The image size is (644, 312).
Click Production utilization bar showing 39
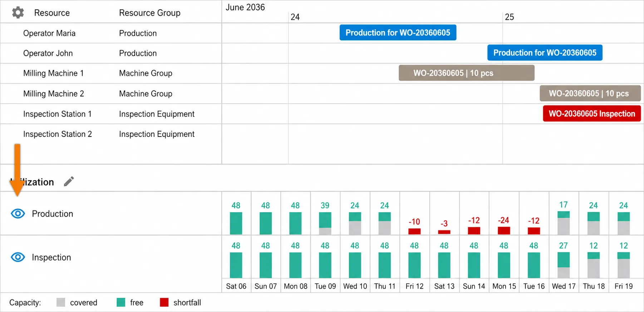tap(325, 223)
